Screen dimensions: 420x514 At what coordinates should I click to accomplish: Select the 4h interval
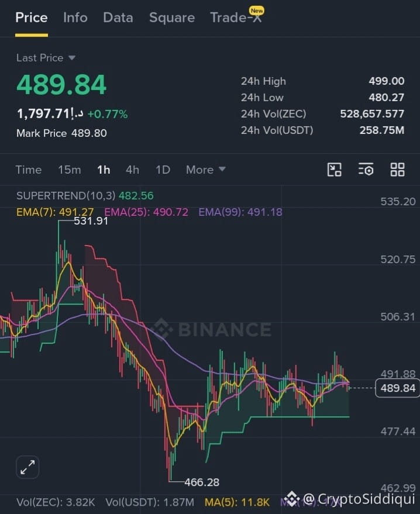[x=132, y=170]
